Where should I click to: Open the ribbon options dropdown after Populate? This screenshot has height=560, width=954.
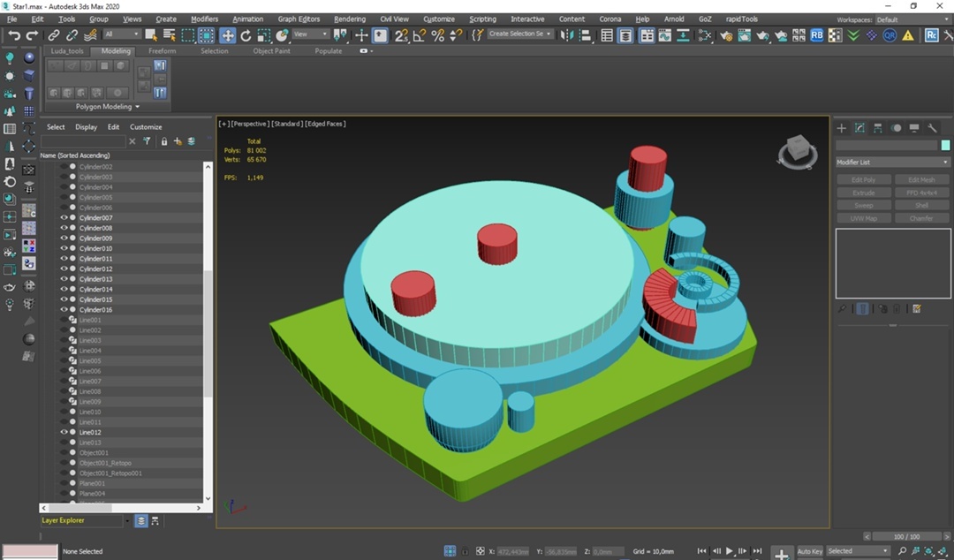click(x=366, y=51)
